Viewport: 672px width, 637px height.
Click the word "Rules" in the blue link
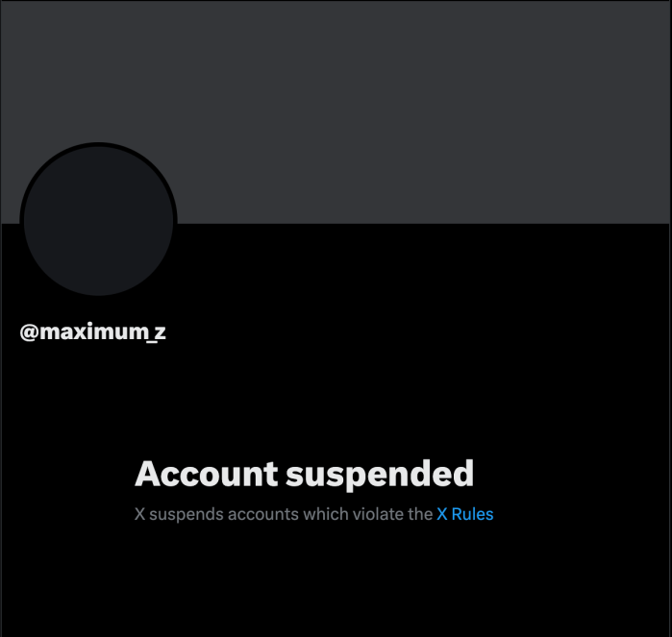[472, 514]
